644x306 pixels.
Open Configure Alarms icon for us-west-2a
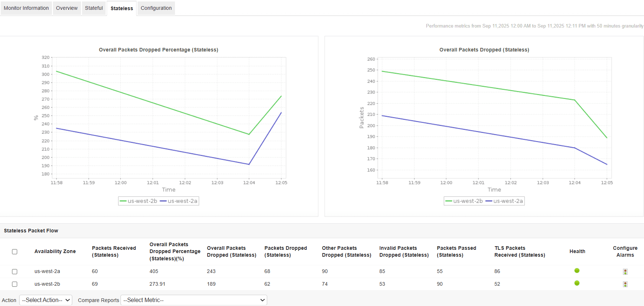coord(625,272)
